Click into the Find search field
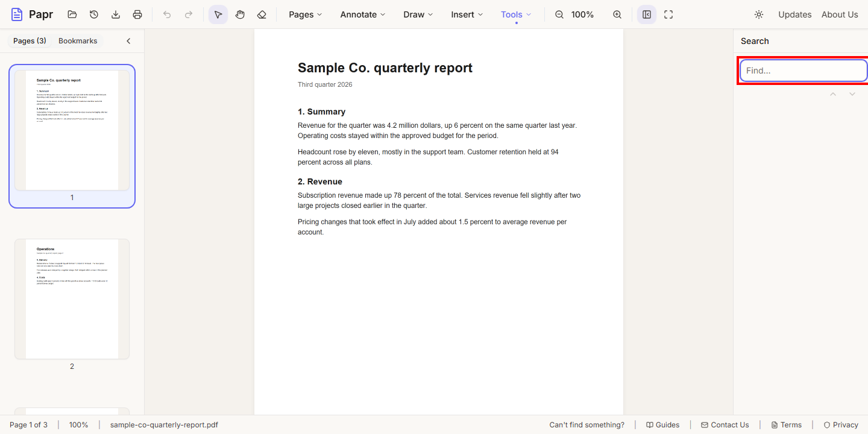 pos(804,71)
